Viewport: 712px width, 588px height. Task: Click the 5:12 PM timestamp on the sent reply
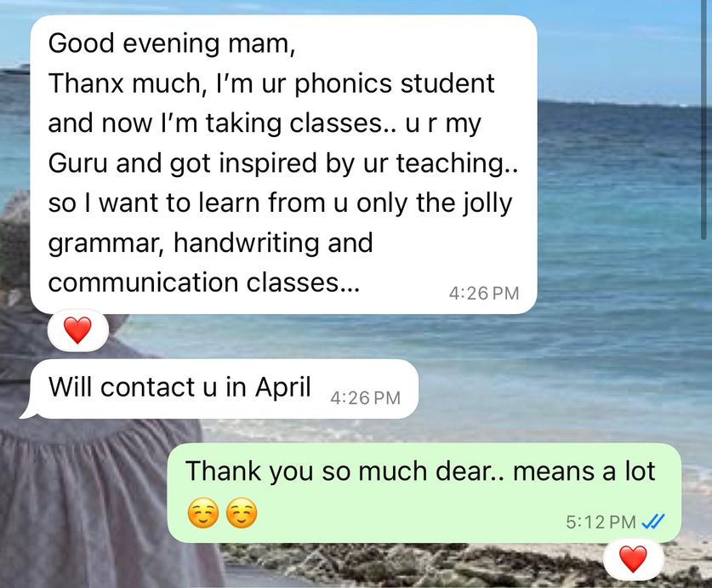(601, 522)
